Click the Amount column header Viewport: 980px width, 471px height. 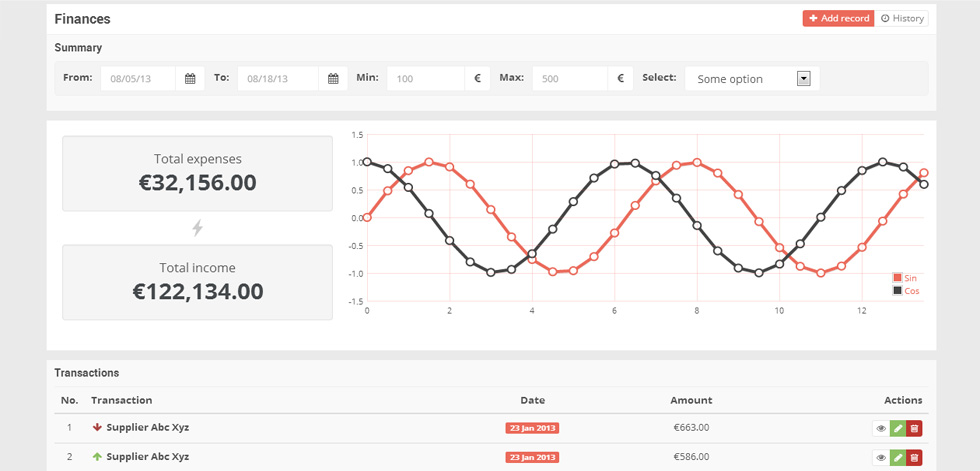pos(691,400)
